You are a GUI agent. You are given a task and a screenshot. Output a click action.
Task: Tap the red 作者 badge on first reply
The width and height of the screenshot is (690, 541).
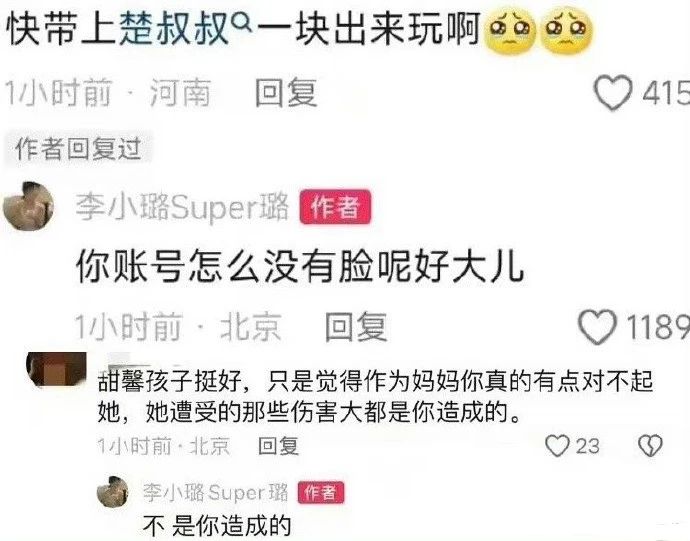click(x=335, y=207)
